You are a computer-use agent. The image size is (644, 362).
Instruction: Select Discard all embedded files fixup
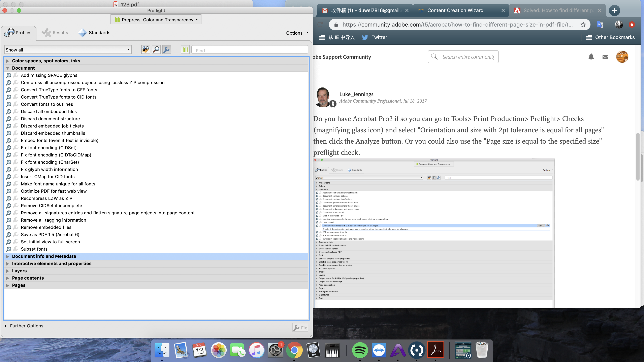[x=49, y=111]
